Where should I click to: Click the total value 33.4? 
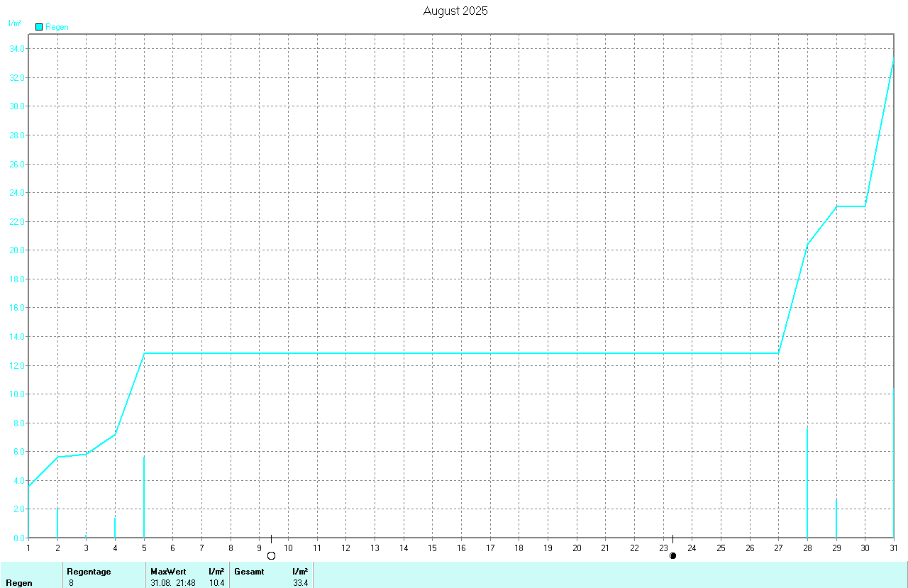(300, 583)
